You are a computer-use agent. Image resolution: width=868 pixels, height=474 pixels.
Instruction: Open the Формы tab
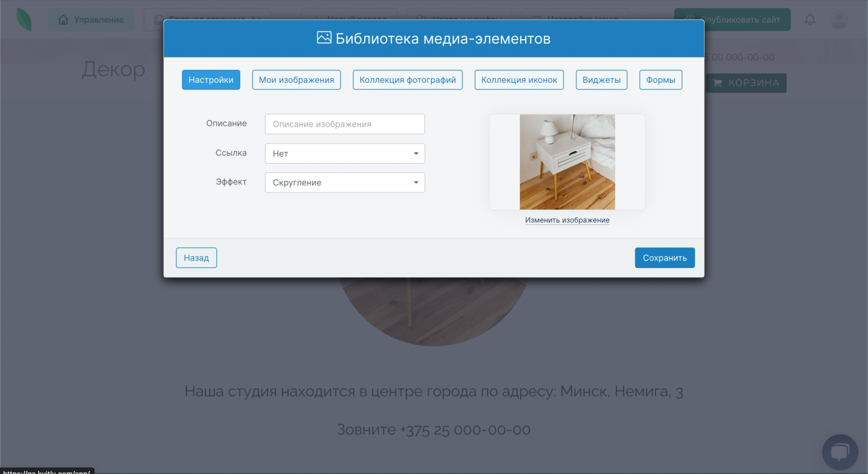pyautogui.click(x=661, y=80)
